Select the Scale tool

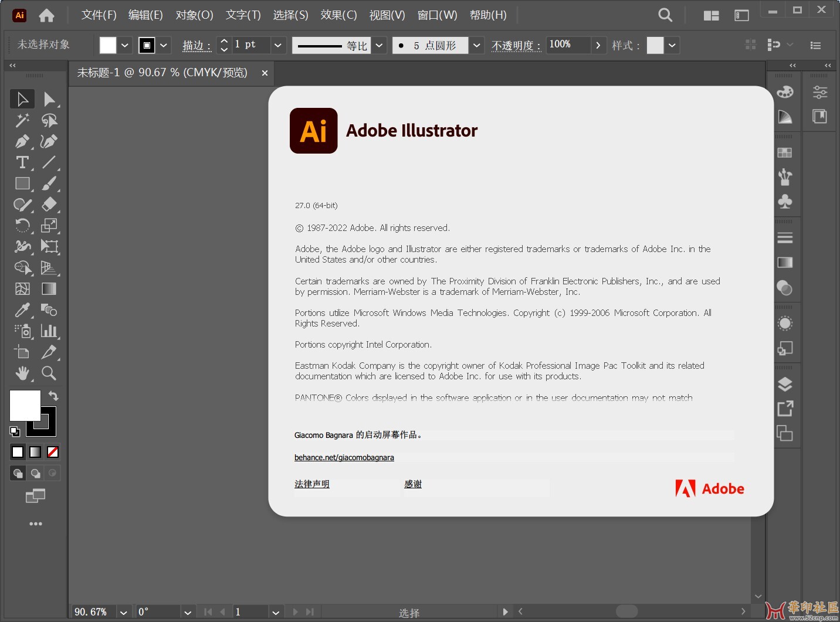[x=49, y=226]
